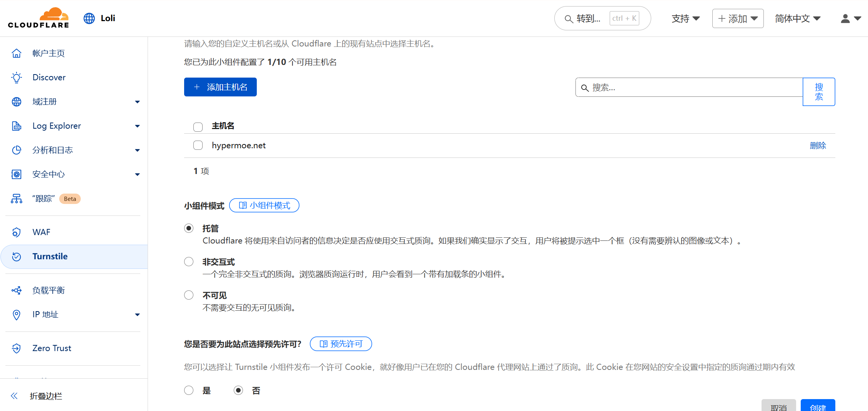The height and width of the screenshot is (411, 868).
Task: Expand the Log Explorer sidebar section
Action: tap(137, 126)
